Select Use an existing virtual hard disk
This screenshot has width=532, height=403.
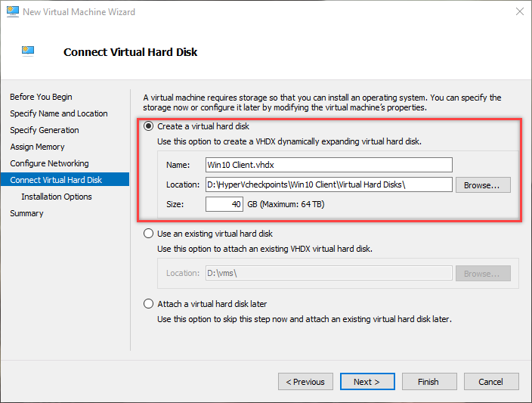click(x=148, y=234)
